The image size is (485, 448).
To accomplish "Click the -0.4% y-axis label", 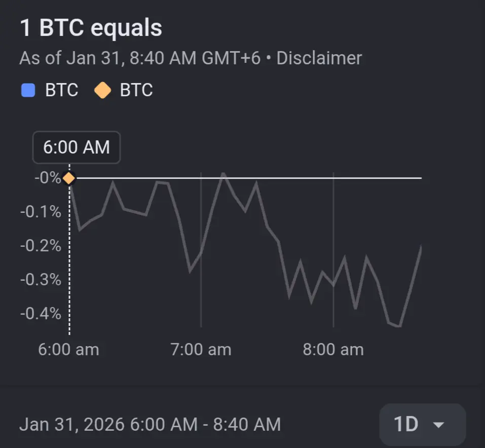I will click(x=41, y=314).
